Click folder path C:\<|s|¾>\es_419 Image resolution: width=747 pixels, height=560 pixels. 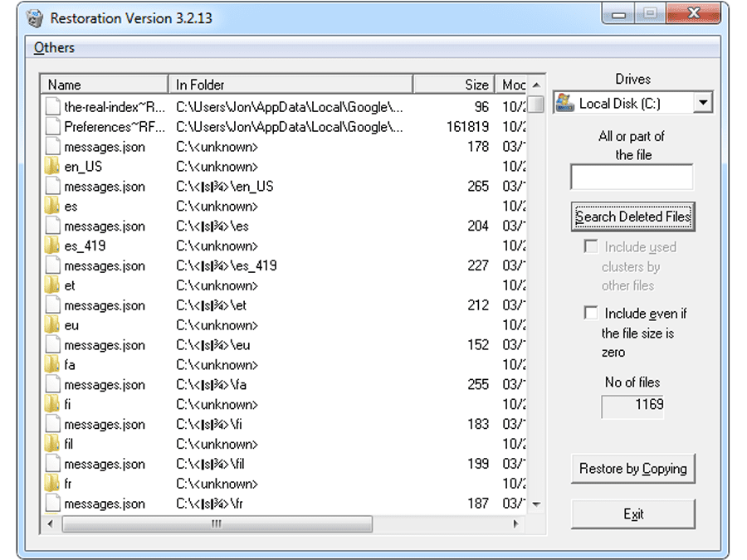[227, 265]
